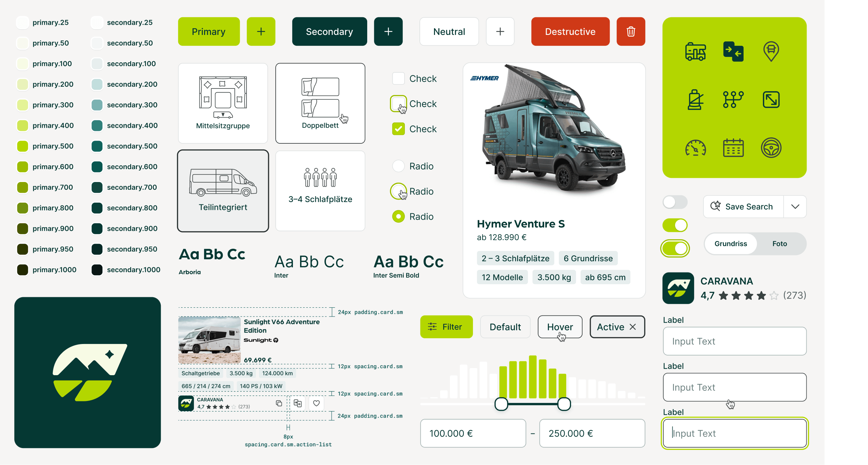Image resolution: width=868 pixels, height=465 pixels.
Task: Click the calendar icon in green panel
Action: click(x=733, y=148)
